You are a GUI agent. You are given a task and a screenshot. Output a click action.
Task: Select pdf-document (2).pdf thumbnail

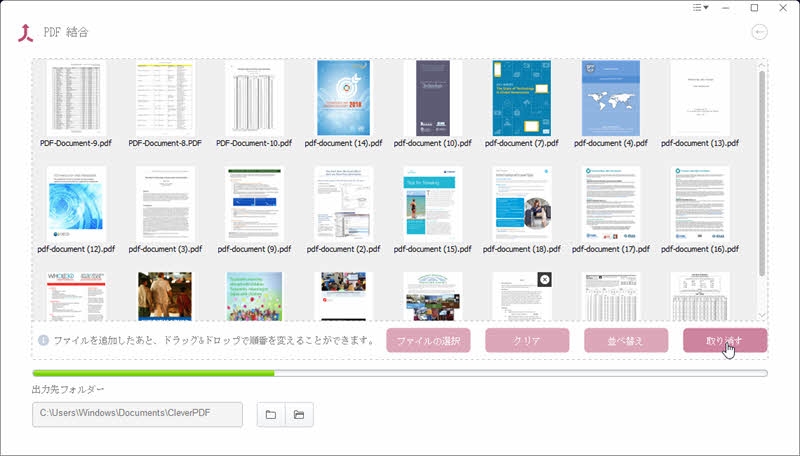click(x=343, y=204)
